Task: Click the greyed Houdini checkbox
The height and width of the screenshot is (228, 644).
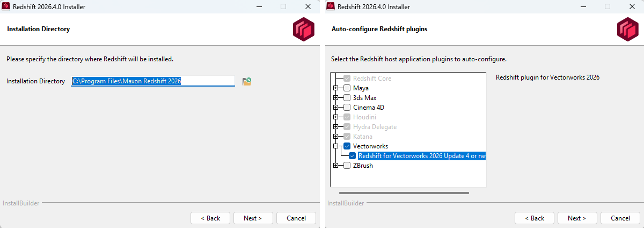Action: [347, 117]
